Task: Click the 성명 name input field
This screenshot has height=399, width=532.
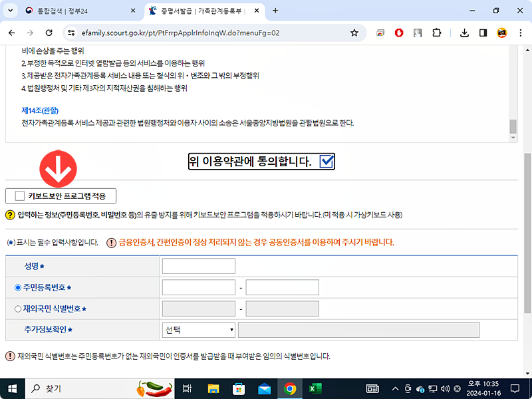Action: (198, 265)
